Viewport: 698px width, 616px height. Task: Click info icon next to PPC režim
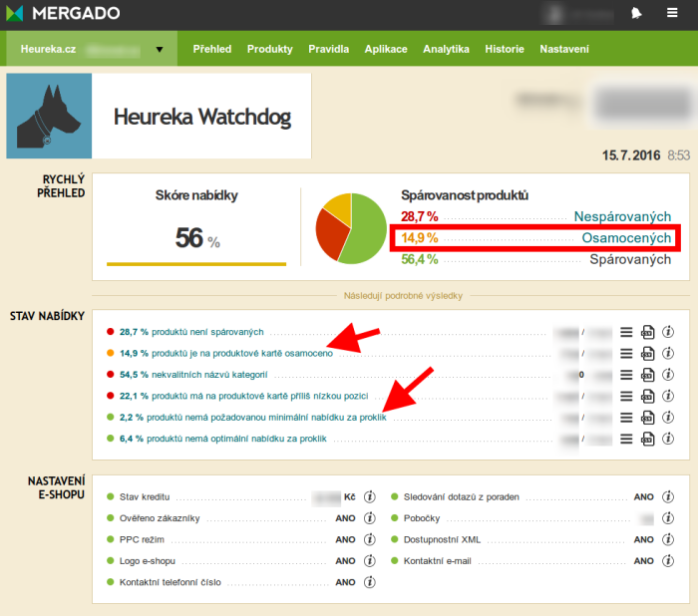coord(370,539)
